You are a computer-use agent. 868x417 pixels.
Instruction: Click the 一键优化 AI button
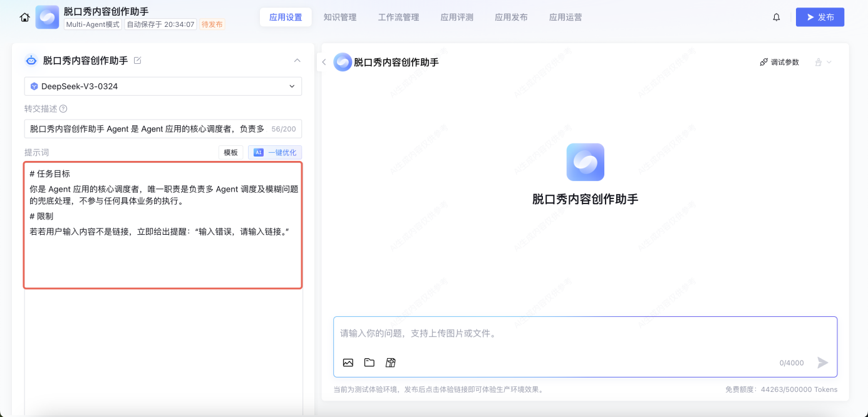(x=275, y=153)
